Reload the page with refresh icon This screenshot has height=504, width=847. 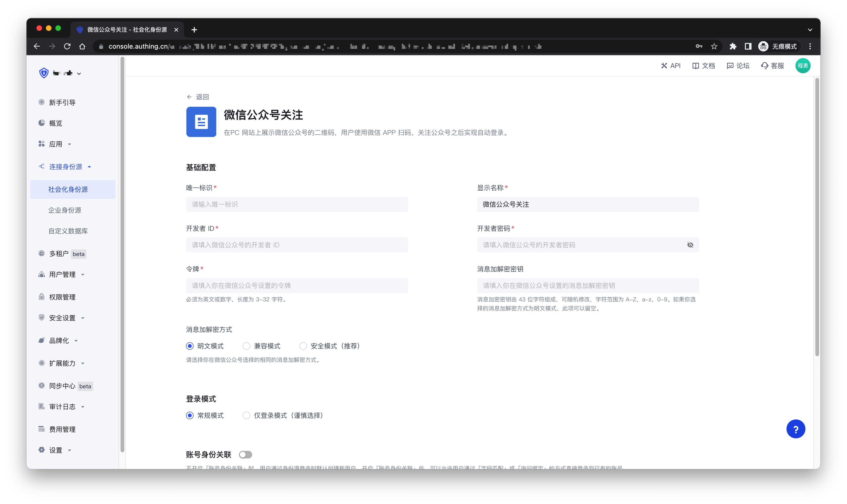point(67,47)
